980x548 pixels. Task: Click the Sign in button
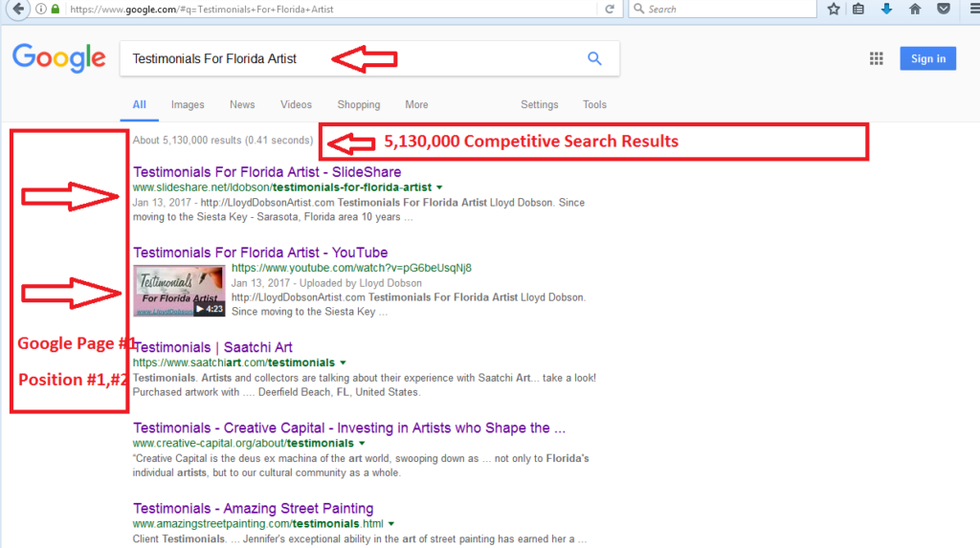click(x=927, y=59)
